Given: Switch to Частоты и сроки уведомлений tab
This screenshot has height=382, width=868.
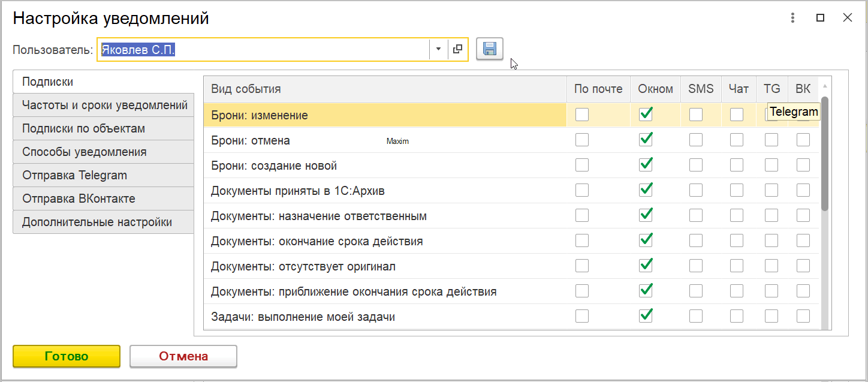Looking at the screenshot, I should (104, 105).
